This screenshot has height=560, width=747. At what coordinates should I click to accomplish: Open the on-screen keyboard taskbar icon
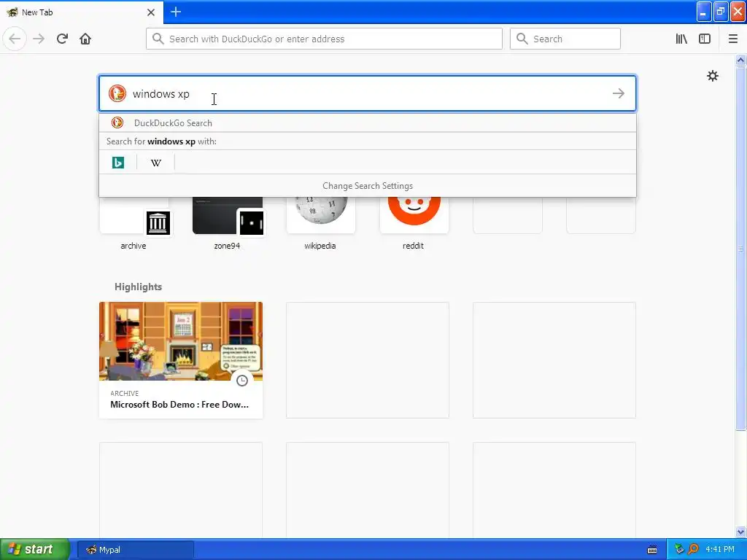coord(652,550)
